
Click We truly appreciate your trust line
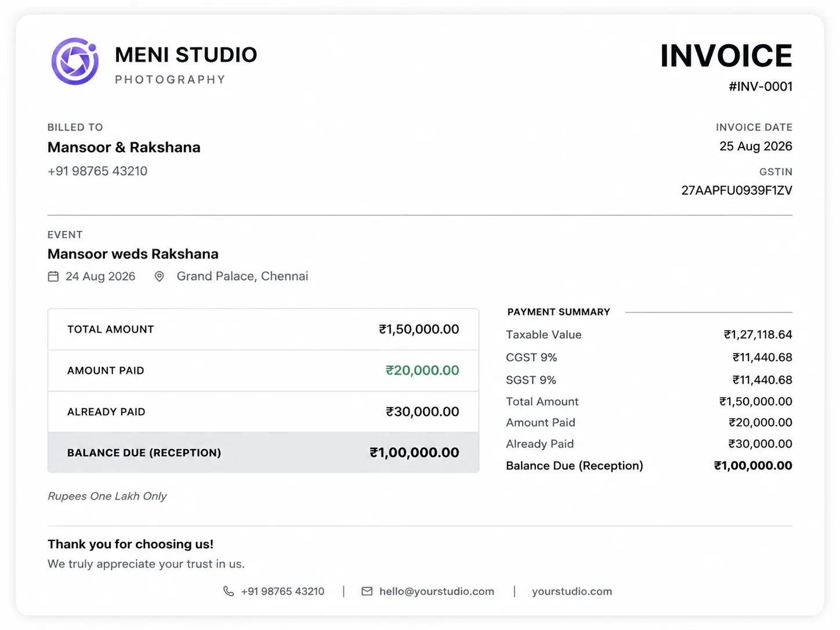(x=146, y=564)
